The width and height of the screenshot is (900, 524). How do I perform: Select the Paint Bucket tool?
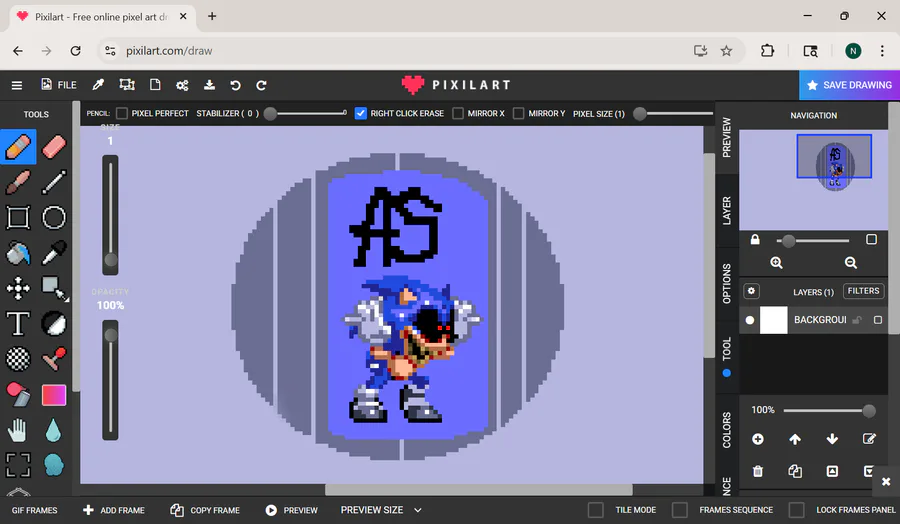click(x=18, y=253)
